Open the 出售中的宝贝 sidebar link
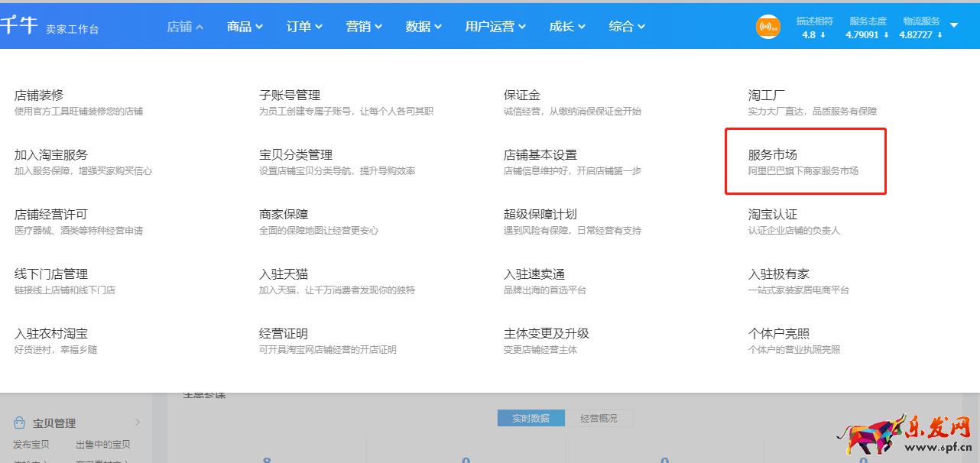The width and height of the screenshot is (980, 463). [x=103, y=445]
